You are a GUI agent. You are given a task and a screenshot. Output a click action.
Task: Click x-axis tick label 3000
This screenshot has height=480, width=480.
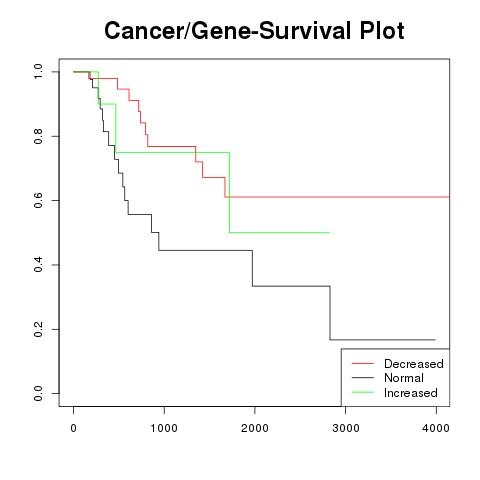[346, 428]
